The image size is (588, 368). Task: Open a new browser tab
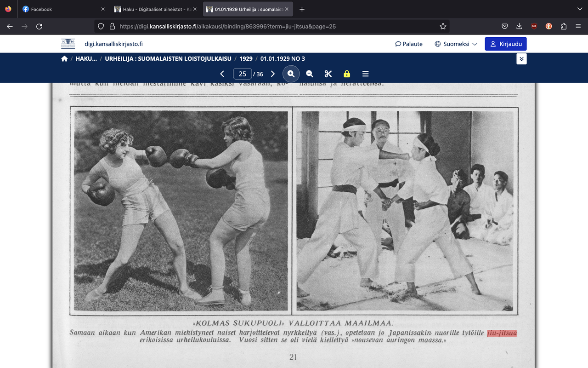coord(302,9)
